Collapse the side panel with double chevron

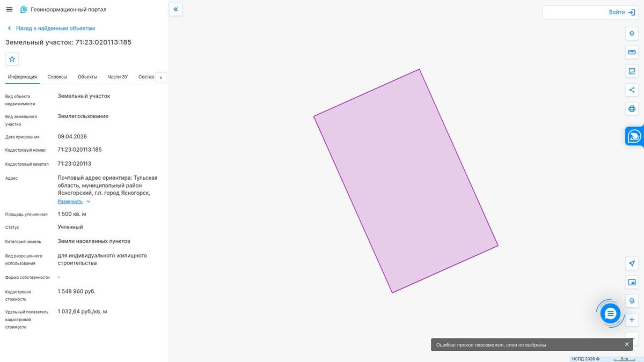175,9
